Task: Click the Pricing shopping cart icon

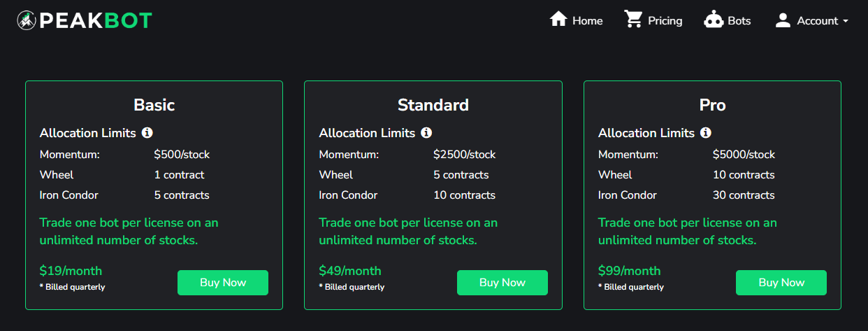Action: point(633,19)
